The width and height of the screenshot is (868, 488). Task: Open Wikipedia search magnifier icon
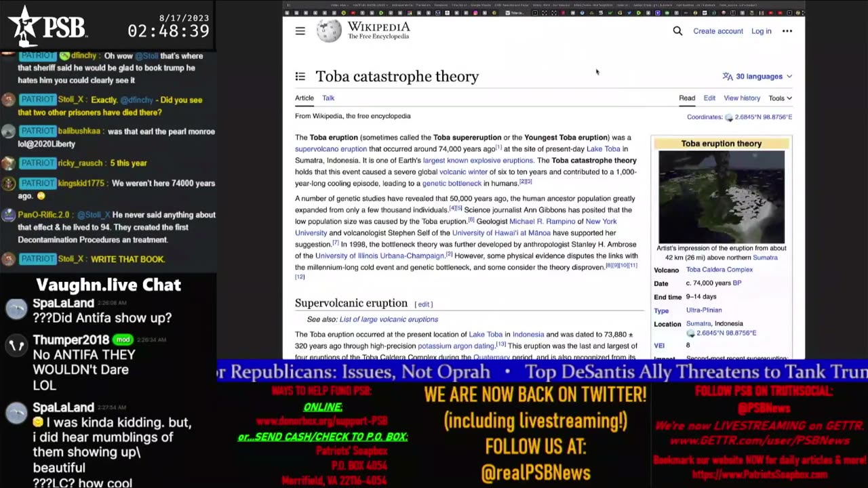coord(677,31)
